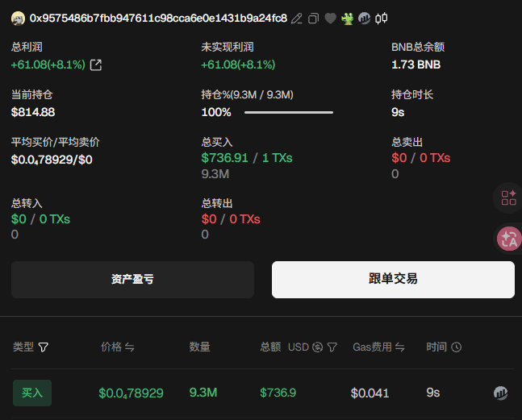Click the $0.041 gas fee cell
This screenshot has width=522, height=420.
pyautogui.click(x=370, y=393)
